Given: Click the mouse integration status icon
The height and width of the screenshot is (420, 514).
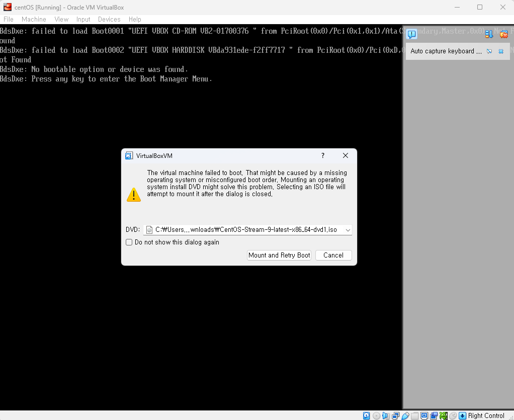Looking at the screenshot, I should pyautogui.click(x=453, y=416).
